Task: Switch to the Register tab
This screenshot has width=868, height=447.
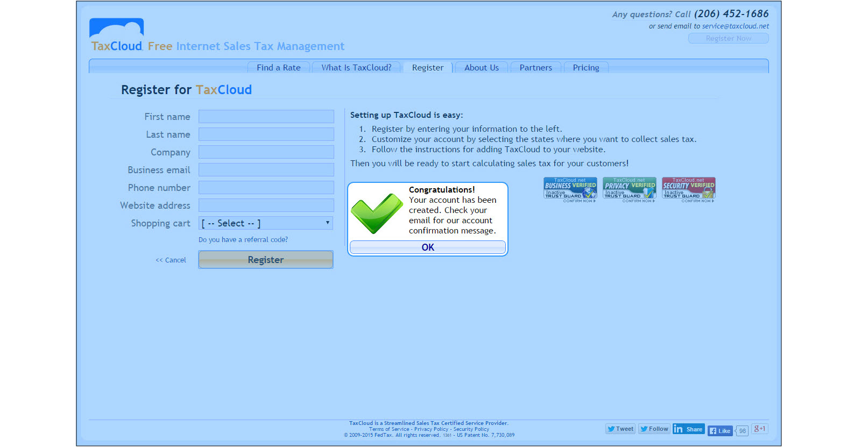Action: point(428,68)
